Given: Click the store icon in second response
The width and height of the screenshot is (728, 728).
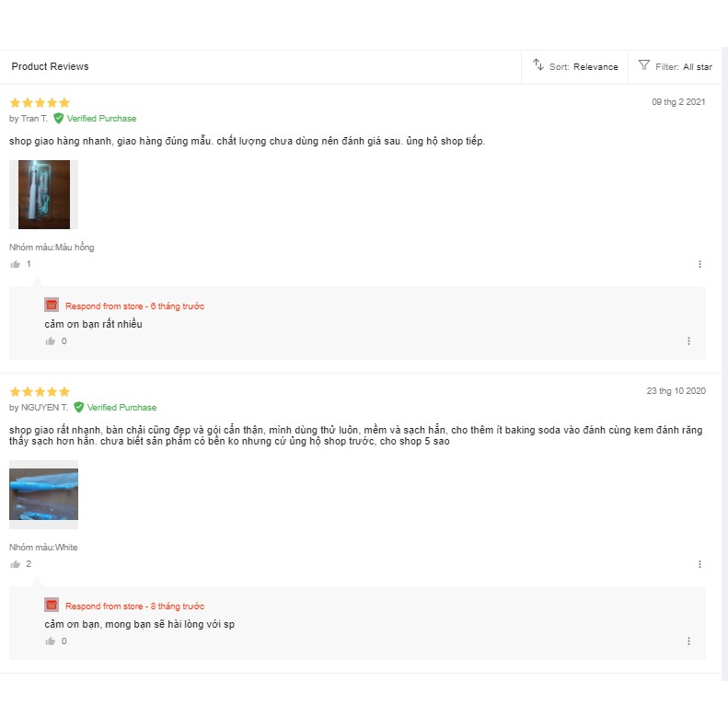Looking at the screenshot, I should [52, 606].
